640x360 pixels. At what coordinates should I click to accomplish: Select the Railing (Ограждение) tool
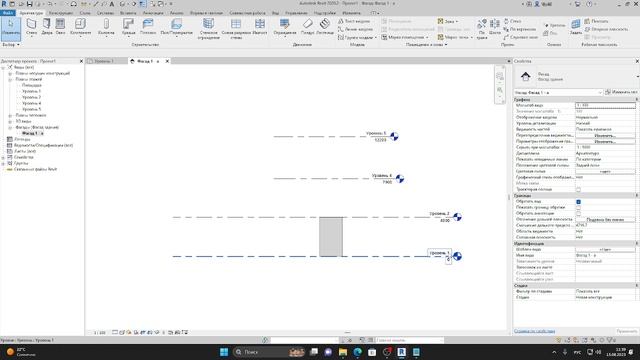(284, 27)
